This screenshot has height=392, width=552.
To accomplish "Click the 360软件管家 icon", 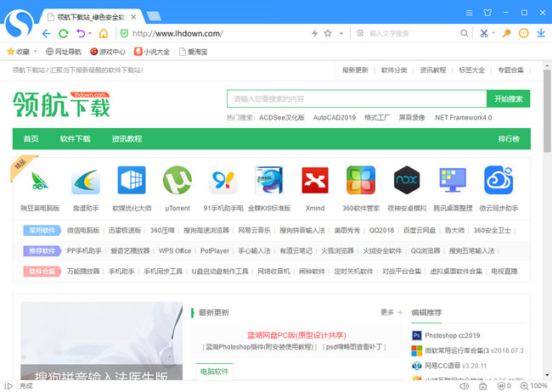I will pos(361,180).
